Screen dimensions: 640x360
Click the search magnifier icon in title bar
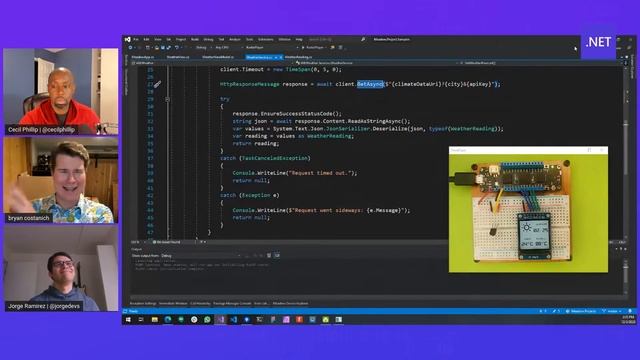pyautogui.click(x=363, y=40)
